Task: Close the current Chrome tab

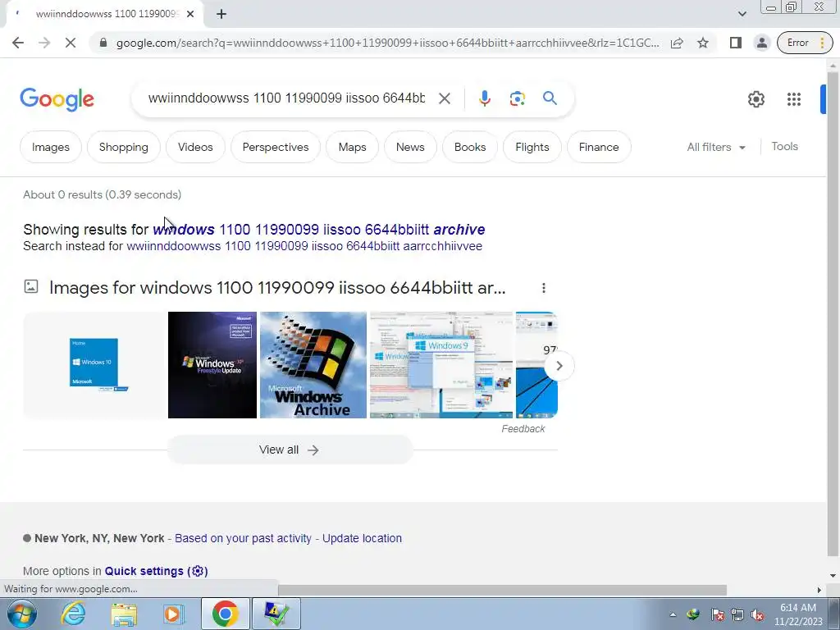Action: pyautogui.click(x=190, y=15)
